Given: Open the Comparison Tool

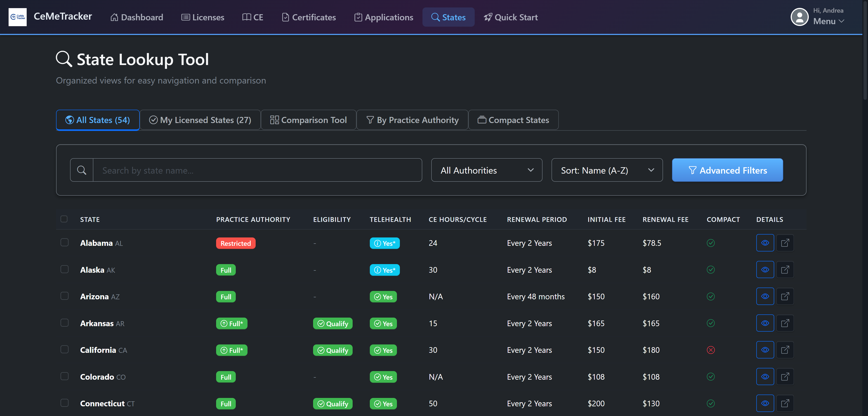Looking at the screenshot, I should (x=308, y=120).
